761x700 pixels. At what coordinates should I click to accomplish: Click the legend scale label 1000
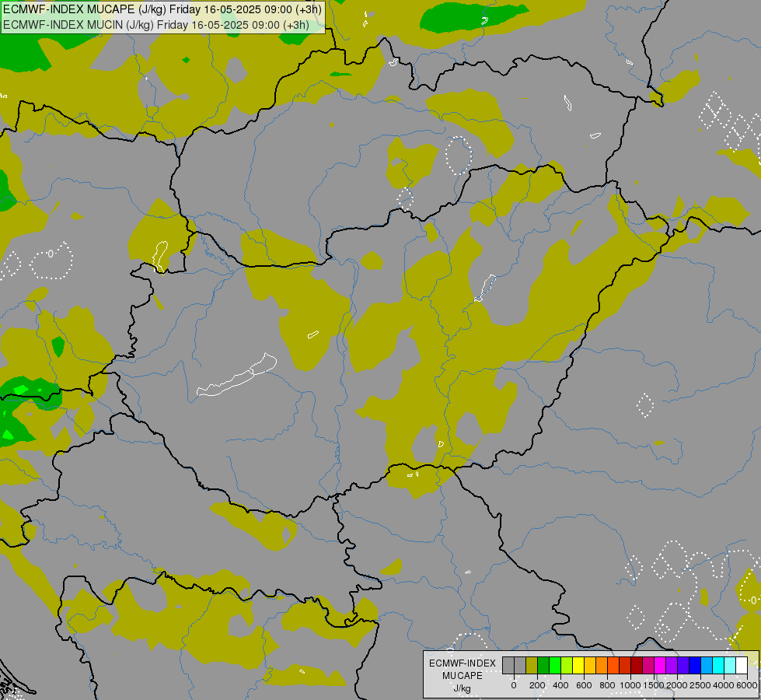[x=630, y=685]
